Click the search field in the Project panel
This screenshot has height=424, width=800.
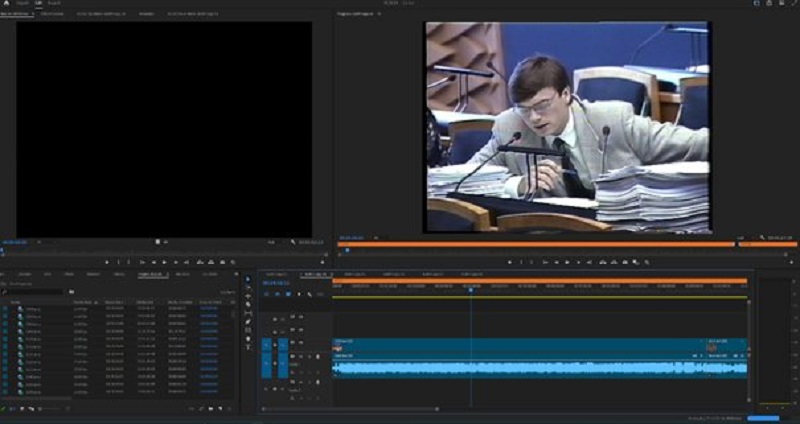[x=60, y=291]
